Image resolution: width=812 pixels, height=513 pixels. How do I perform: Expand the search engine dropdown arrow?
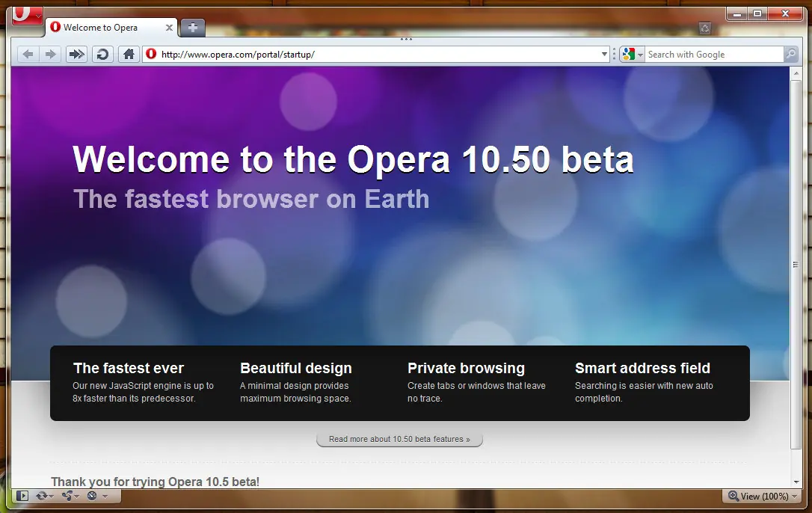(x=641, y=55)
